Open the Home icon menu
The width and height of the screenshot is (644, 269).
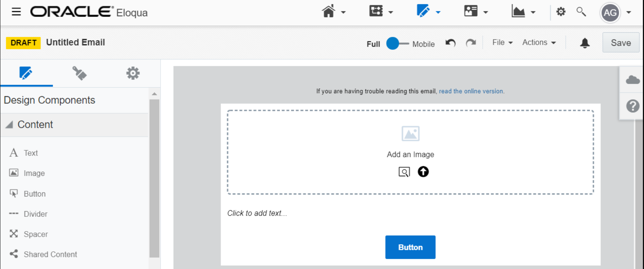pyautogui.click(x=328, y=11)
